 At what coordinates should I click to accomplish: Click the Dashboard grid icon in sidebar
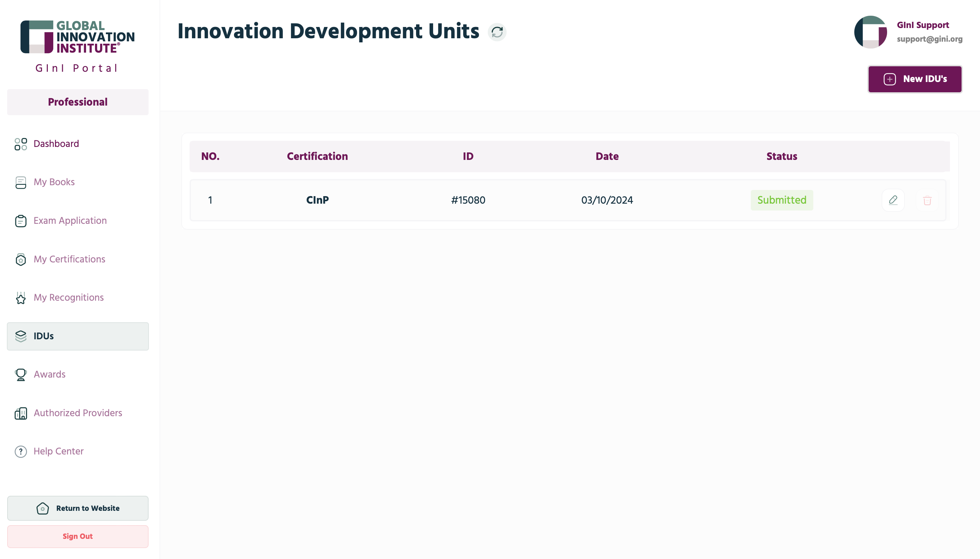pos(21,144)
